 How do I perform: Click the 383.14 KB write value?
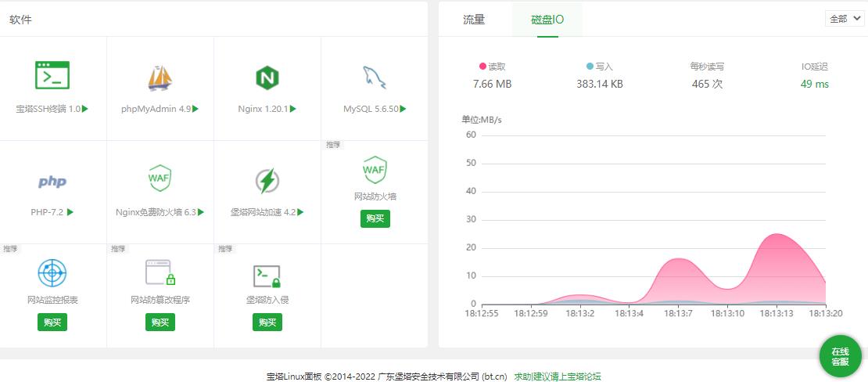[x=600, y=85]
